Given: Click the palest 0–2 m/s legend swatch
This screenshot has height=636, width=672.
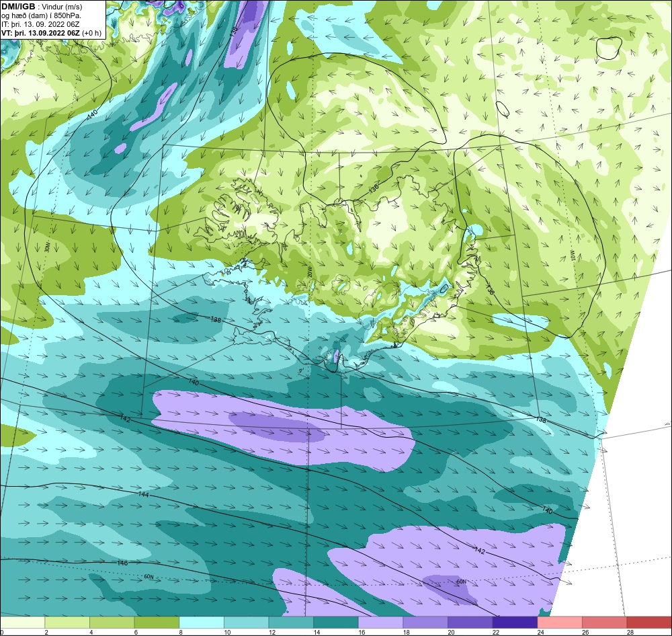Looking at the screenshot, I should click(22, 623).
